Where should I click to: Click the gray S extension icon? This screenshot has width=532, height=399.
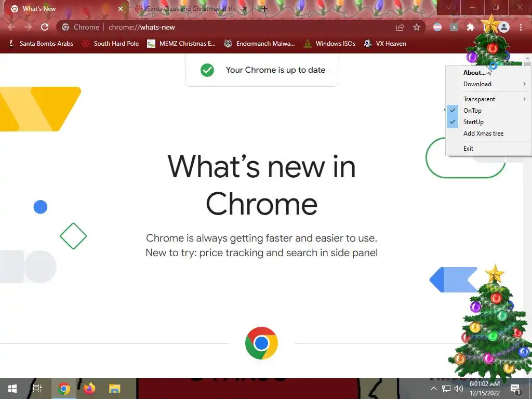454,27
